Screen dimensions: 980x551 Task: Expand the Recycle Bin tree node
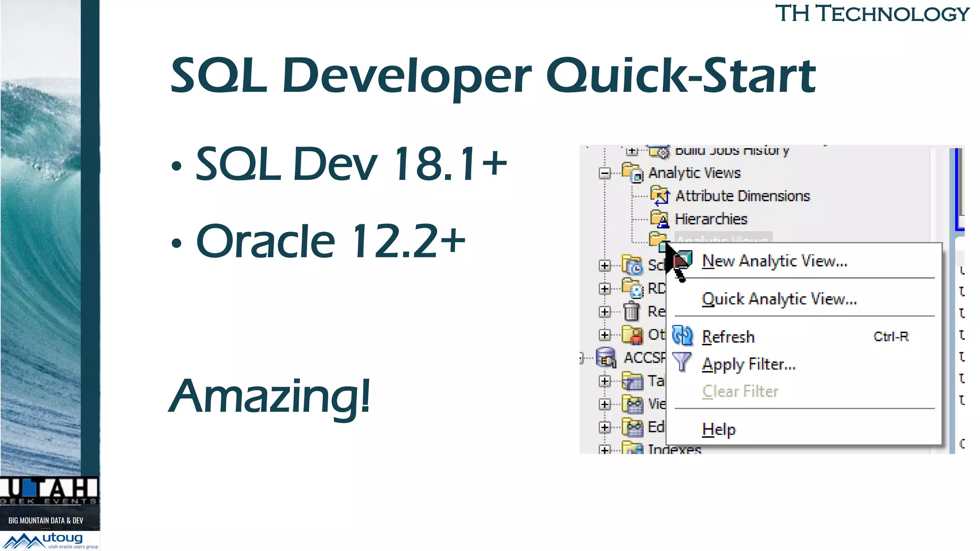[605, 312]
